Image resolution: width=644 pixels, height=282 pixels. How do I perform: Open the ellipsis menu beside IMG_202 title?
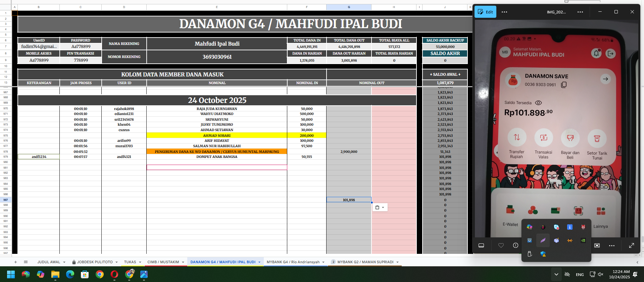click(x=580, y=12)
